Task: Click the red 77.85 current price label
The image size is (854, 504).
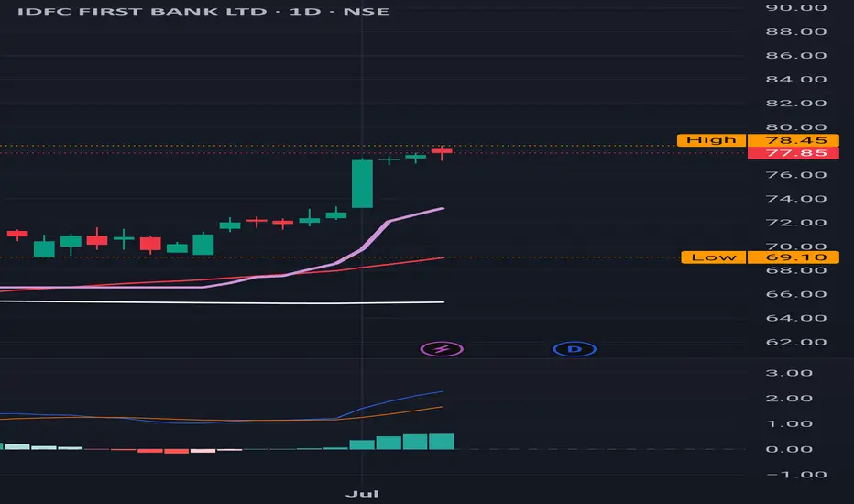Action: [793, 153]
